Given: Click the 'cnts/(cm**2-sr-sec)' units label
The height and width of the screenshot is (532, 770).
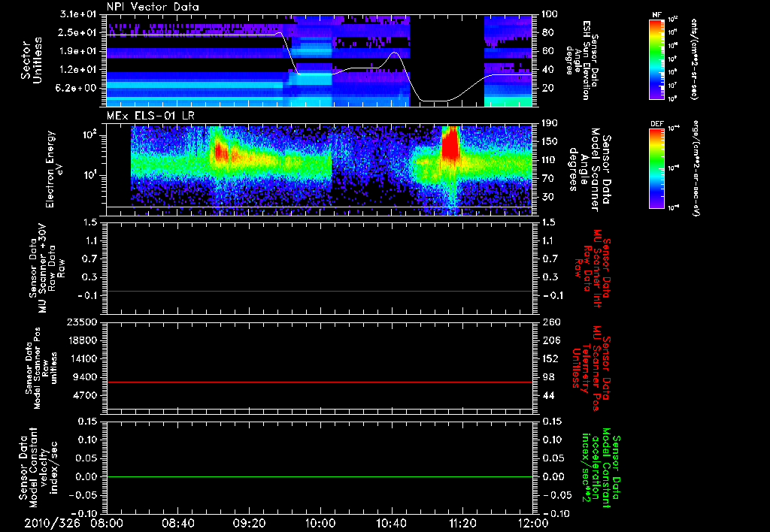Looking at the screenshot, I should 694,59.
